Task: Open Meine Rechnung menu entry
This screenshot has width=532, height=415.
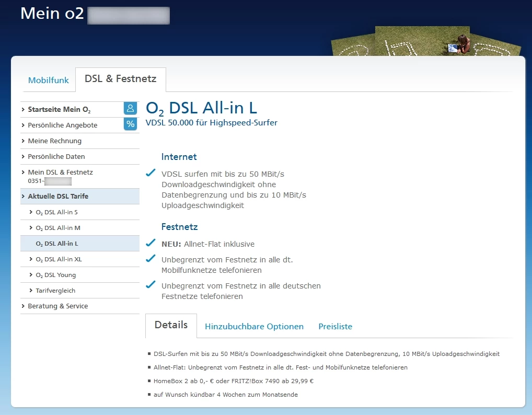Action: coord(80,141)
